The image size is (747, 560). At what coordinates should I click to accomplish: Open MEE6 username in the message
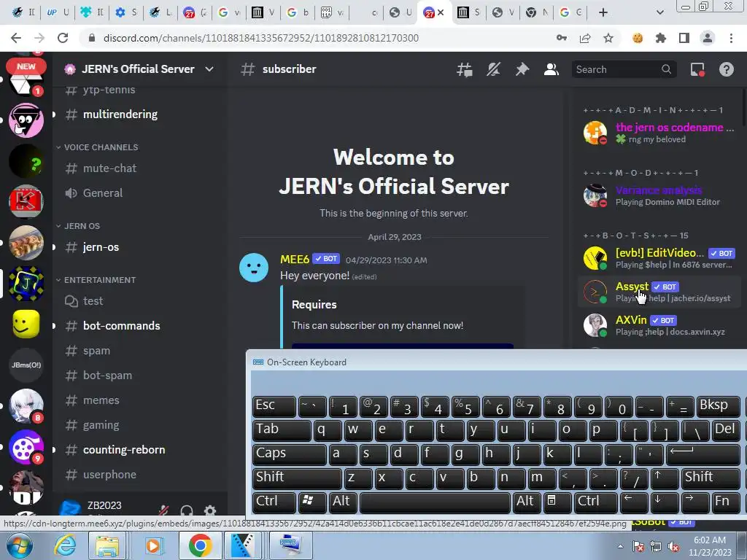(295, 260)
